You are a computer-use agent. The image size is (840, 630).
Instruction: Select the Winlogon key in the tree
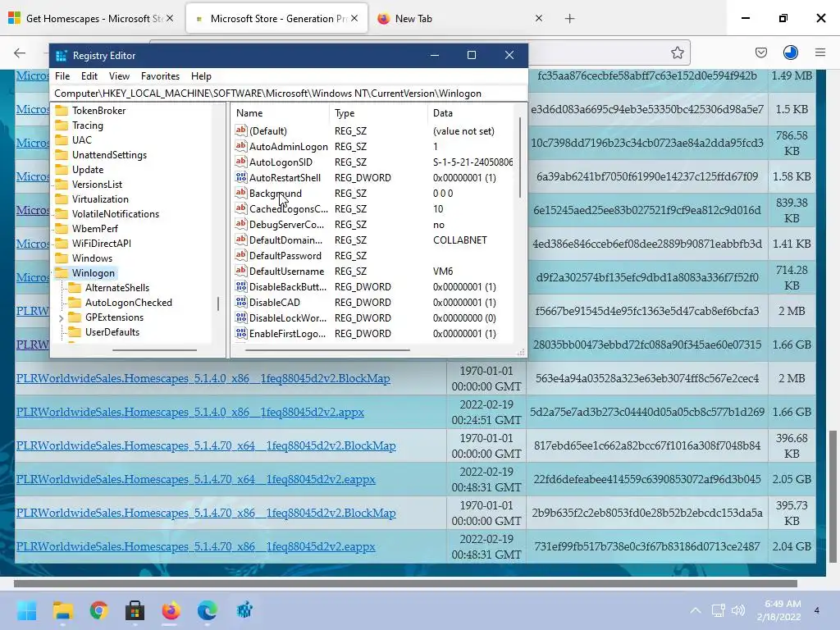94,273
